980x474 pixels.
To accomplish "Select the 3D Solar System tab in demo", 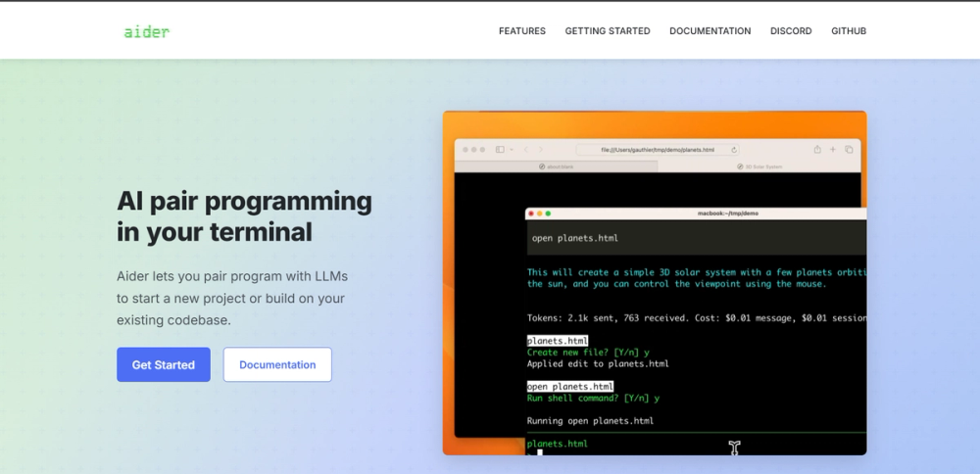I will (759, 166).
